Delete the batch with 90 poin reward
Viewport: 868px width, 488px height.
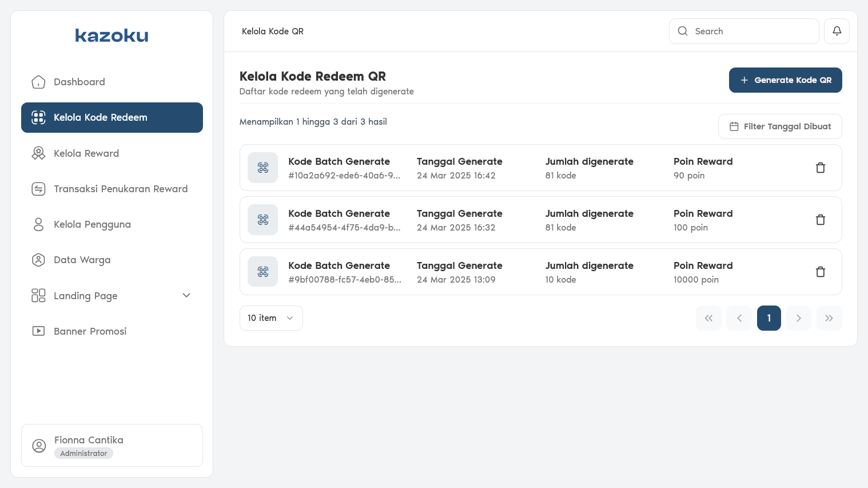point(820,168)
